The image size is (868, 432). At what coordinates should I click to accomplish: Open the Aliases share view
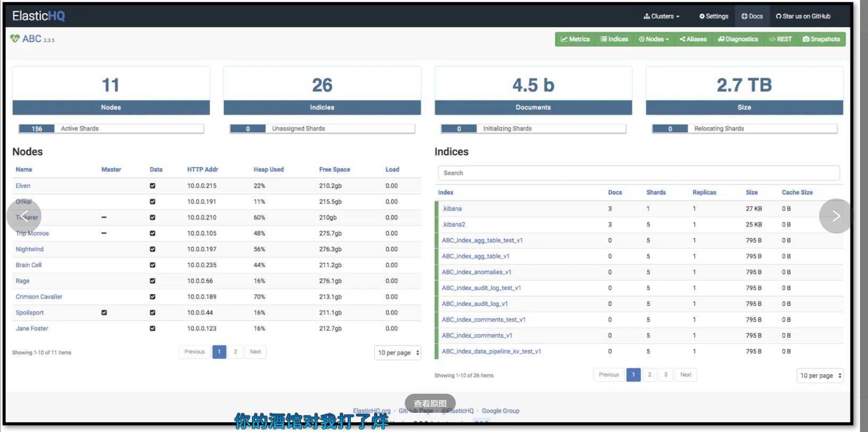coord(693,39)
